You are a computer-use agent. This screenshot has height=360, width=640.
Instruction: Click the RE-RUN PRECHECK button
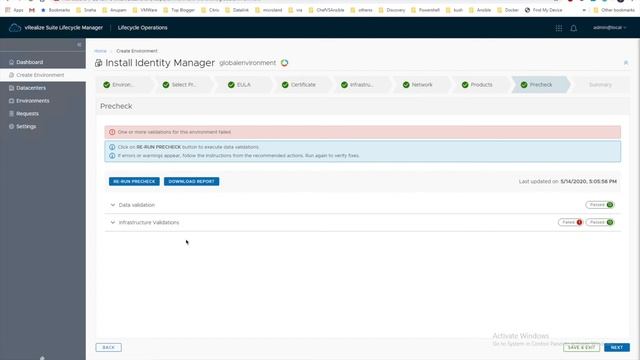[x=134, y=181]
